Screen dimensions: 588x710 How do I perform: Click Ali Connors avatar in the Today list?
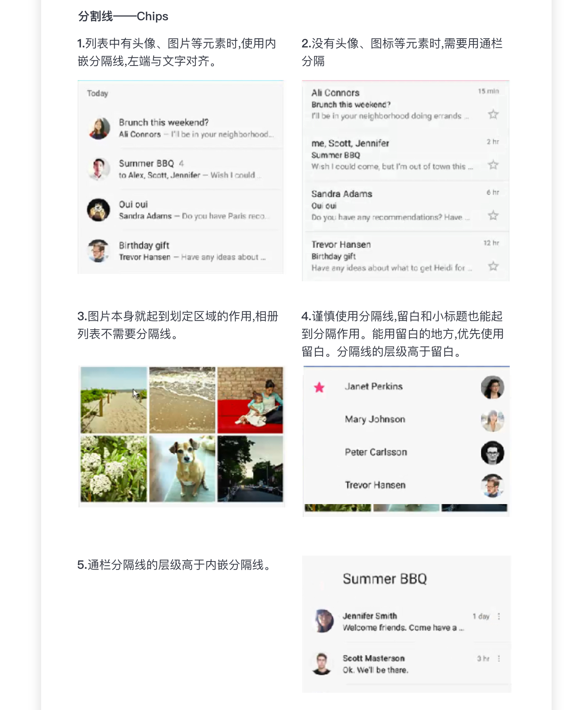click(98, 128)
